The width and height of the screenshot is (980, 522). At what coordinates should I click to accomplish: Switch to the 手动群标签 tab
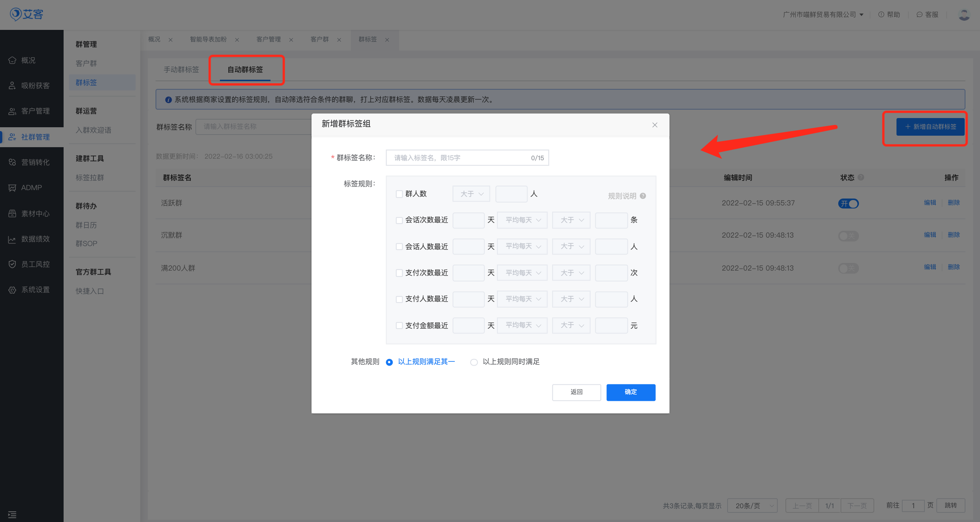click(x=181, y=70)
